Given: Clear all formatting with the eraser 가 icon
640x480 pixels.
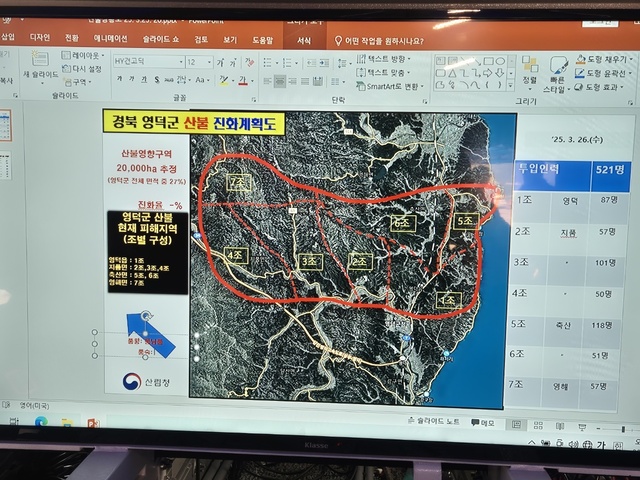Looking at the screenshot, I should click(249, 62).
